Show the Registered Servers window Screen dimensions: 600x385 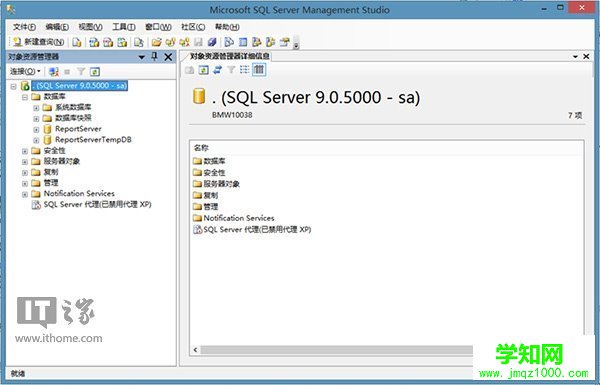pos(229,42)
